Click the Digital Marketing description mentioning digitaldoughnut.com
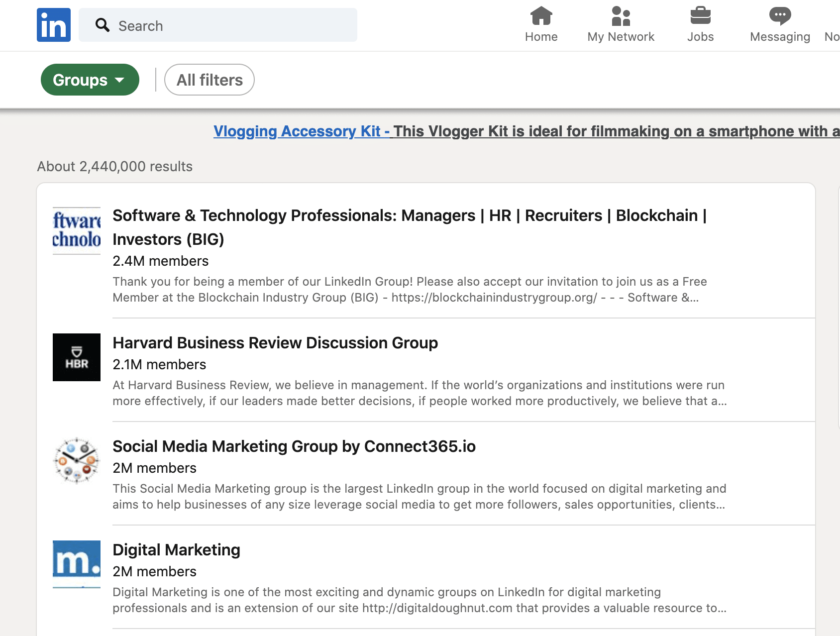The width and height of the screenshot is (840, 636). 420,600
